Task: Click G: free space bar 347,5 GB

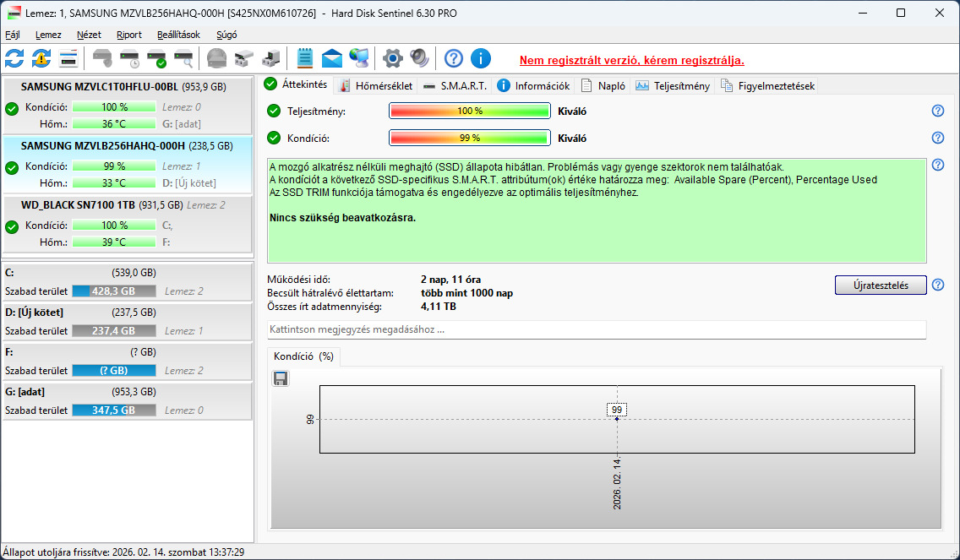Action: (114, 410)
